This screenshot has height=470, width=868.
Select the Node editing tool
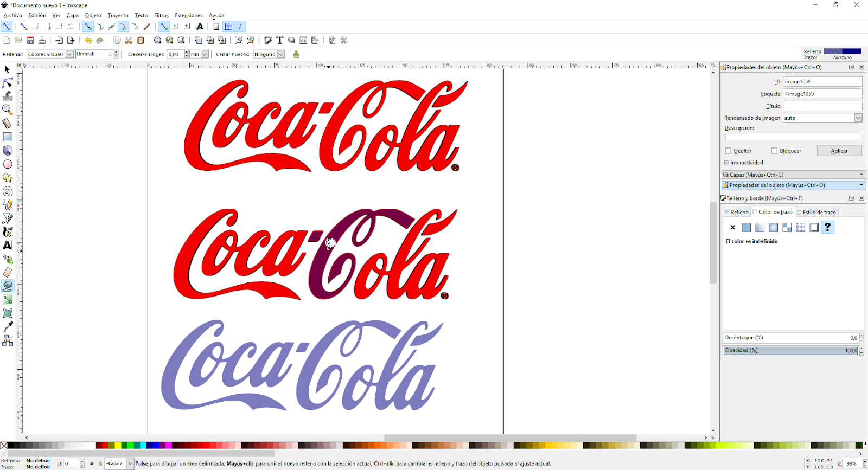point(8,83)
